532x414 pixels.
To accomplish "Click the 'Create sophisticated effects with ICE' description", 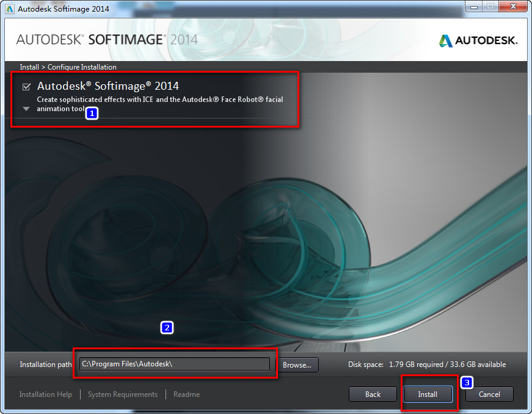I will click(x=160, y=104).
